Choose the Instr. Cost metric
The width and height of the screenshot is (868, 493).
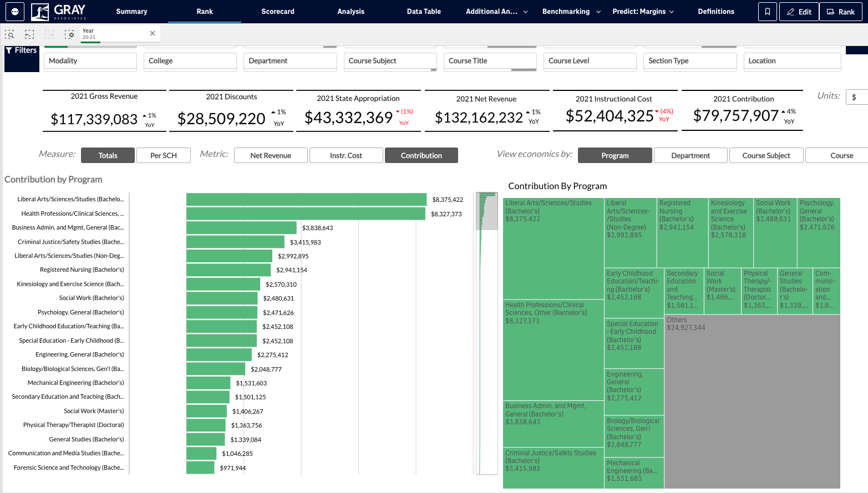click(x=346, y=155)
